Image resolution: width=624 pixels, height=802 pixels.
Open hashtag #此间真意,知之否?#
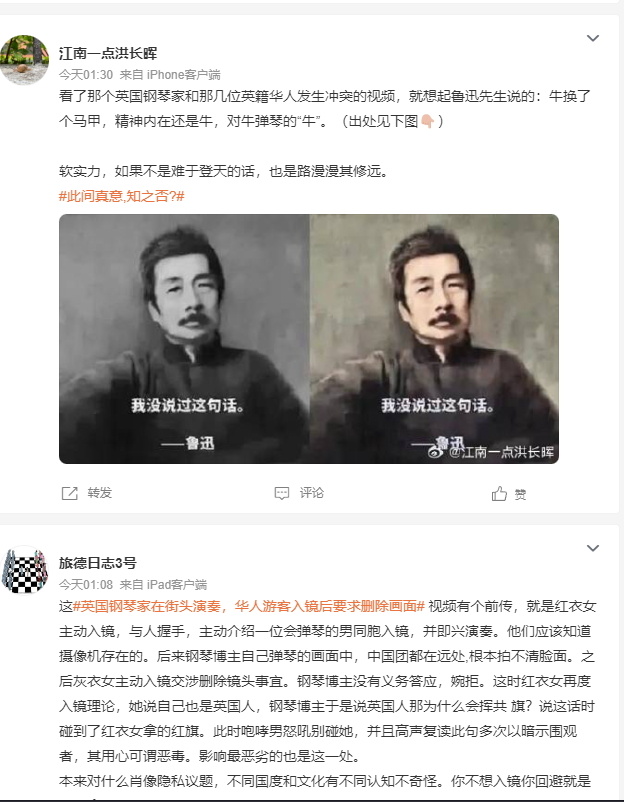[x=122, y=196]
